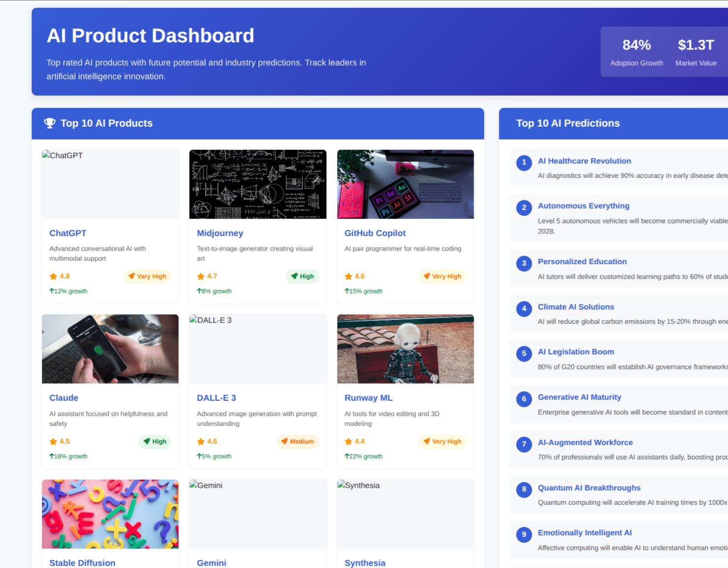The width and height of the screenshot is (728, 568).
Task: Open the Synthesia product title
Action: (x=365, y=563)
